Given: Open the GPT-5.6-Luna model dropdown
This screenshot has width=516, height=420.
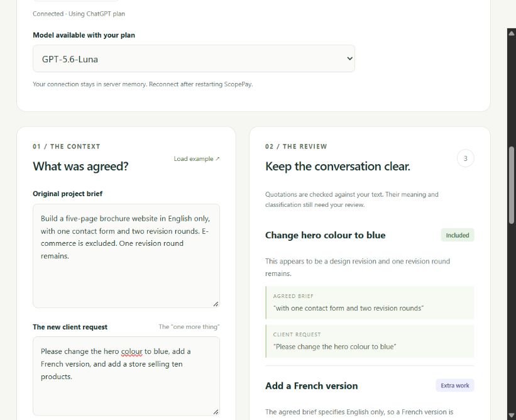Looking at the screenshot, I should pos(194,58).
